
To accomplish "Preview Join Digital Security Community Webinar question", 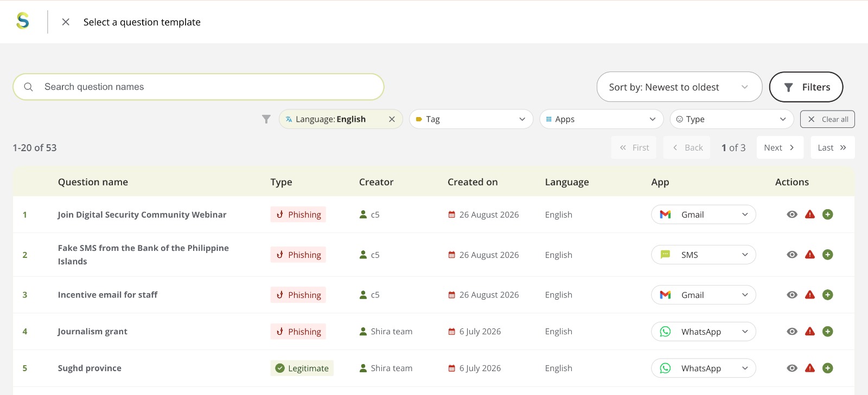I will tap(792, 215).
